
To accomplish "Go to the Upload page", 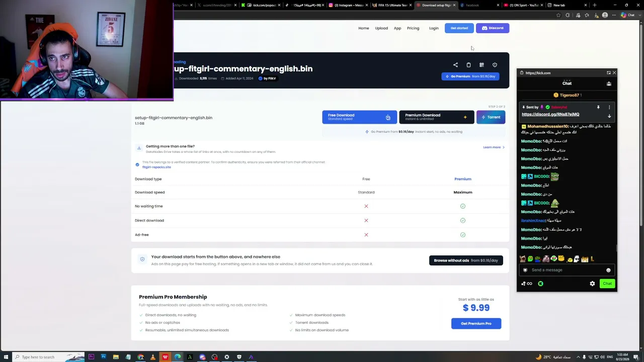I will (381, 28).
